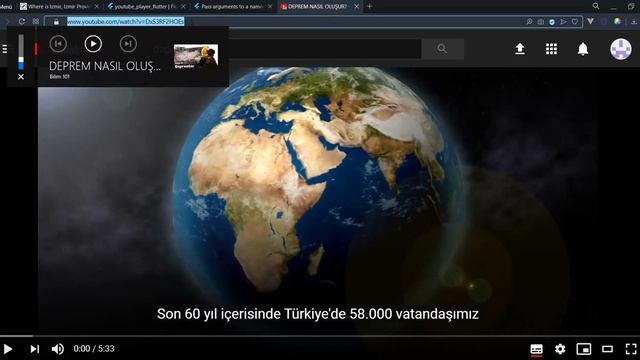Open the browser downloads icon
The height and width of the screenshot is (360, 640).
634,21
